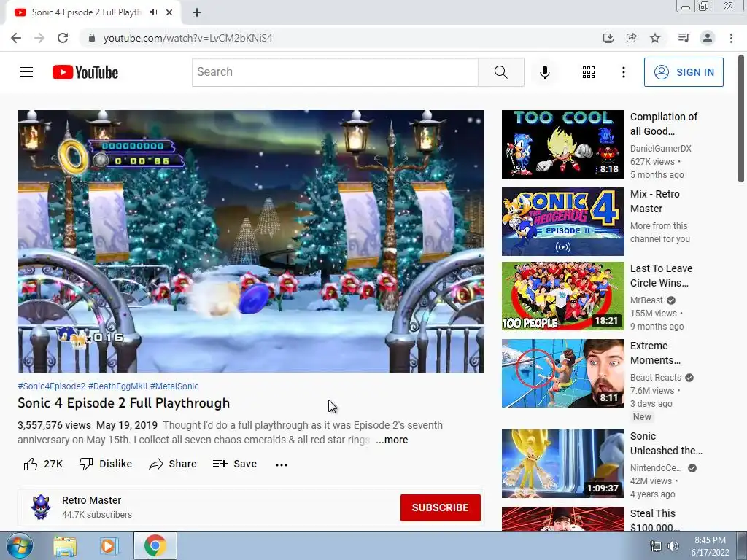Open Retro Master channel avatar
747x560 pixels.
(41, 507)
